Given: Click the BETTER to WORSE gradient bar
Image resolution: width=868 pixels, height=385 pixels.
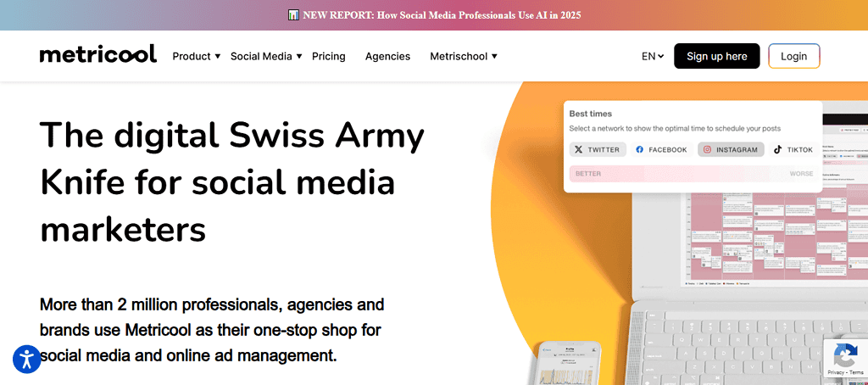Looking at the screenshot, I should click(x=693, y=173).
